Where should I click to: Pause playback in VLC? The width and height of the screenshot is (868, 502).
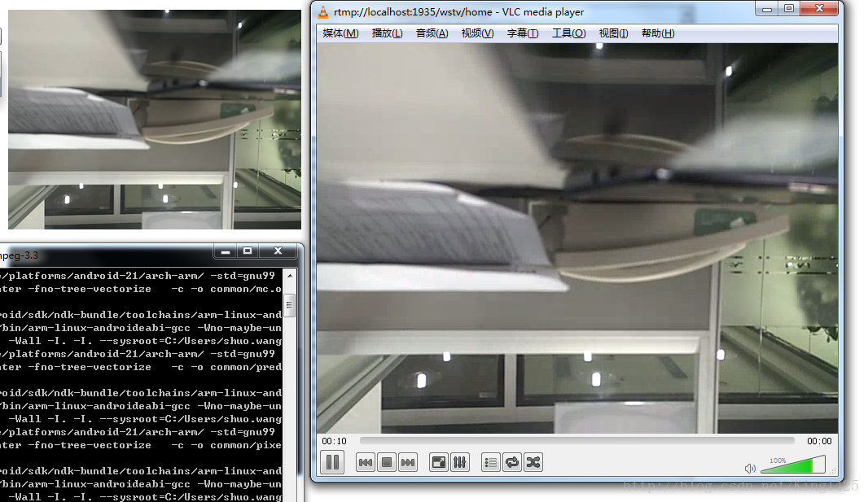click(x=333, y=462)
